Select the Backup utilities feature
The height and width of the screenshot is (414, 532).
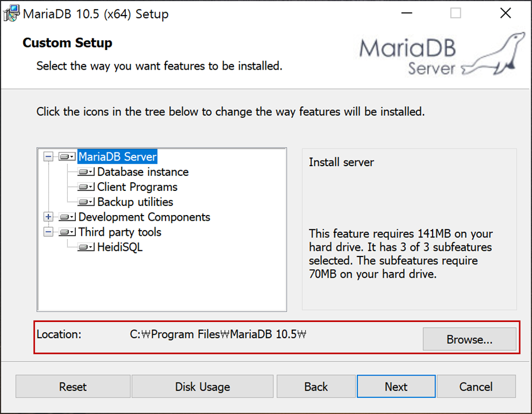[x=135, y=202]
